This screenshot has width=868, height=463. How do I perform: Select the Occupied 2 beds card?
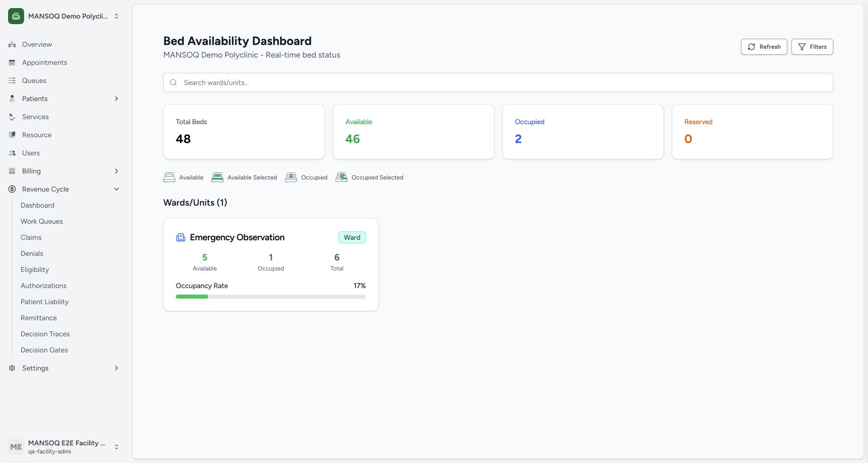[x=583, y=132]
